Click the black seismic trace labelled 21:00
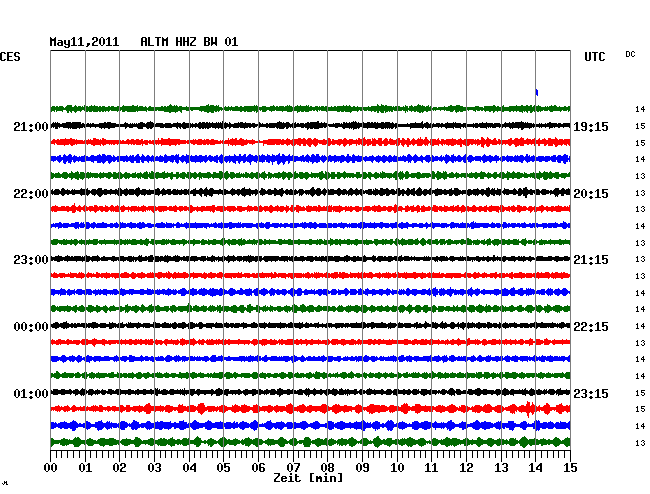This screenshot has width=650, height=494. coord(310,125)
